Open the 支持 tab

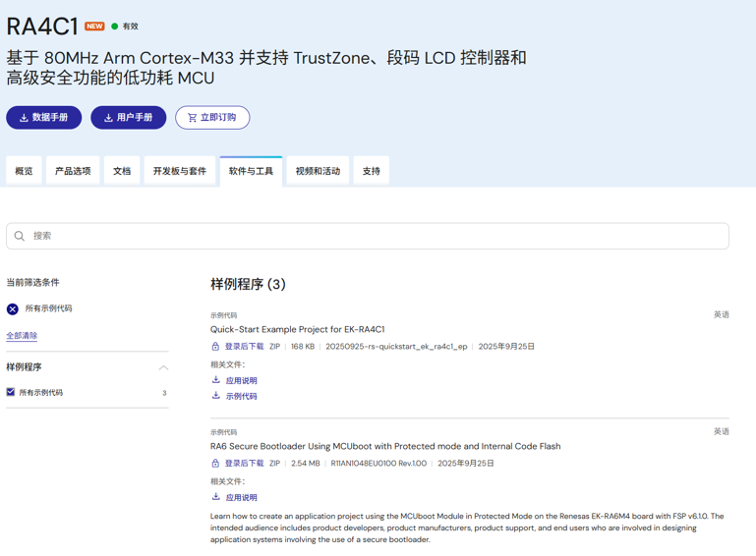[x=372, y=171]
